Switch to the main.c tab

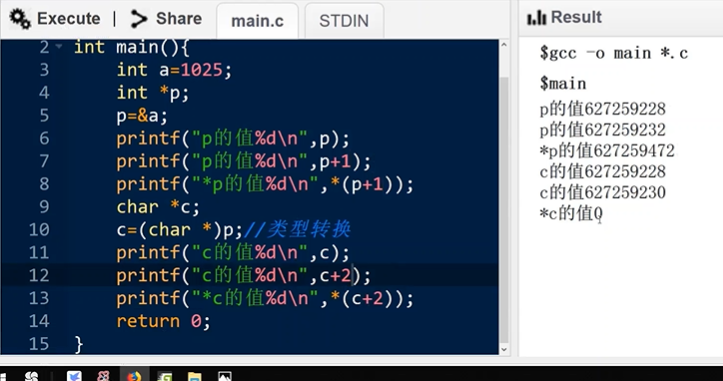257,21
